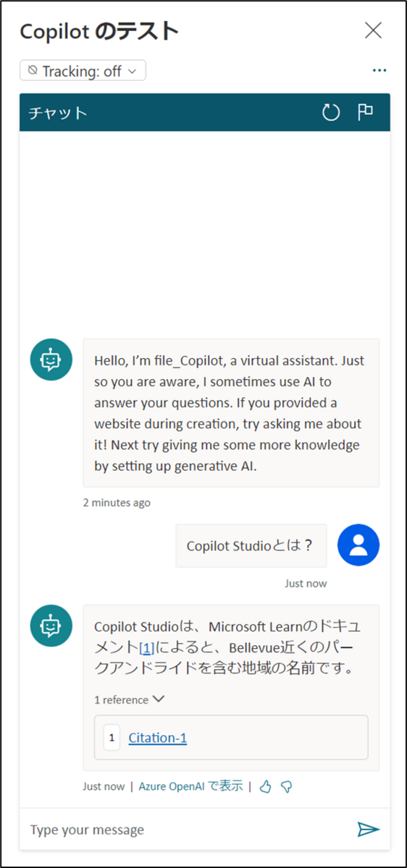Focus the Type your message field

pos(188,830)
